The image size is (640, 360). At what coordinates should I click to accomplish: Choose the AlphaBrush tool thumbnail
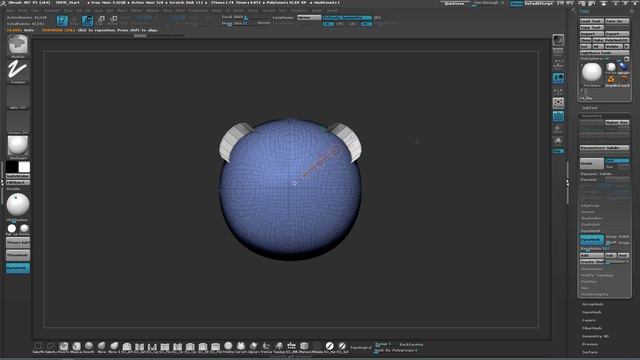623,67
